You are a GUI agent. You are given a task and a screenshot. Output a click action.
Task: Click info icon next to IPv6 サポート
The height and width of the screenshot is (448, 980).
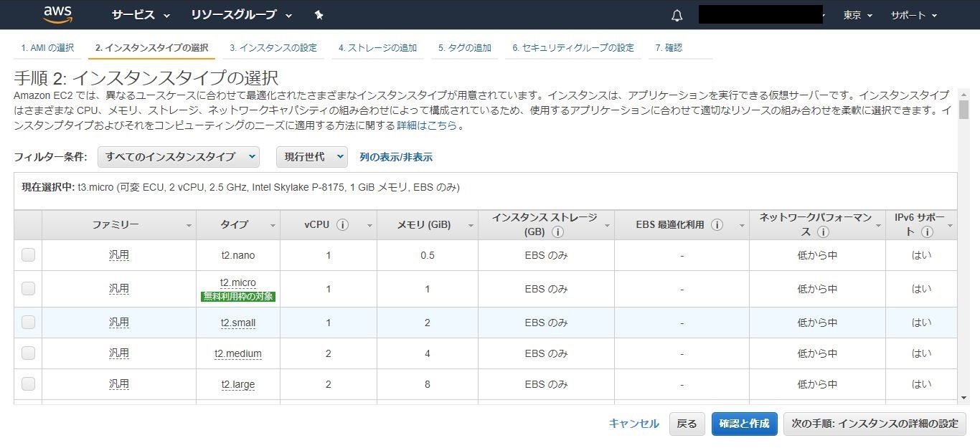click(x=927, y=232)
